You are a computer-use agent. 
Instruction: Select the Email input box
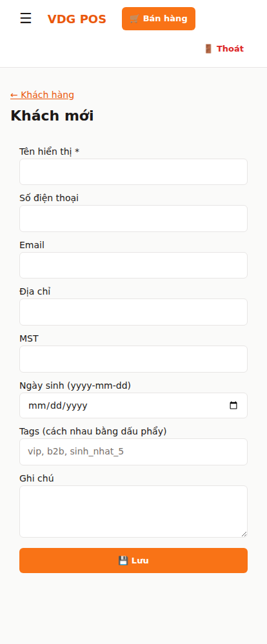click(133, 266)
